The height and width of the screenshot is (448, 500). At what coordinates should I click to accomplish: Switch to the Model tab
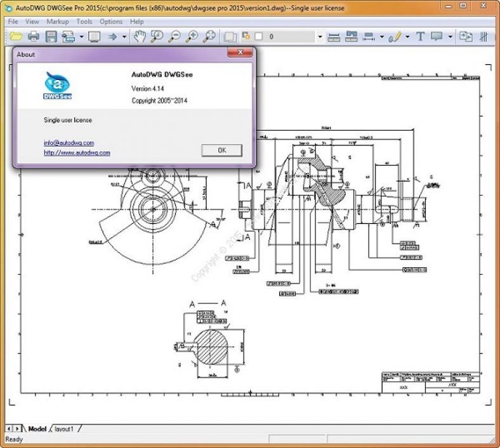pos(37,429)
